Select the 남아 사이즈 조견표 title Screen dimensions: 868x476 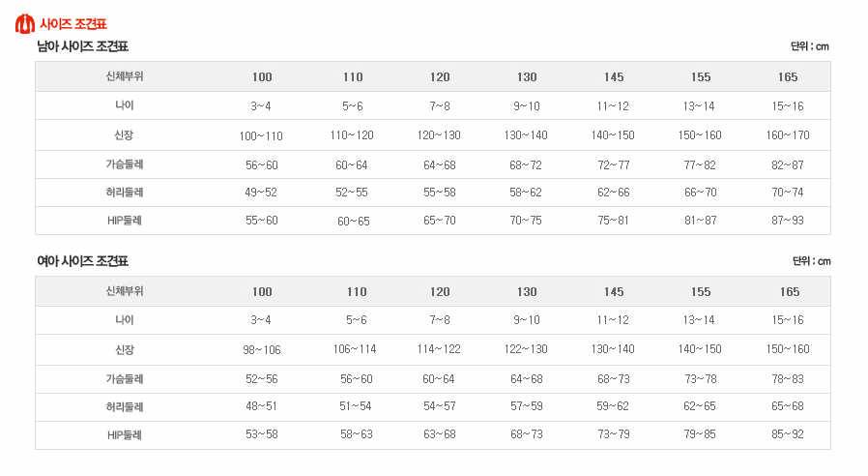[82, 46]
